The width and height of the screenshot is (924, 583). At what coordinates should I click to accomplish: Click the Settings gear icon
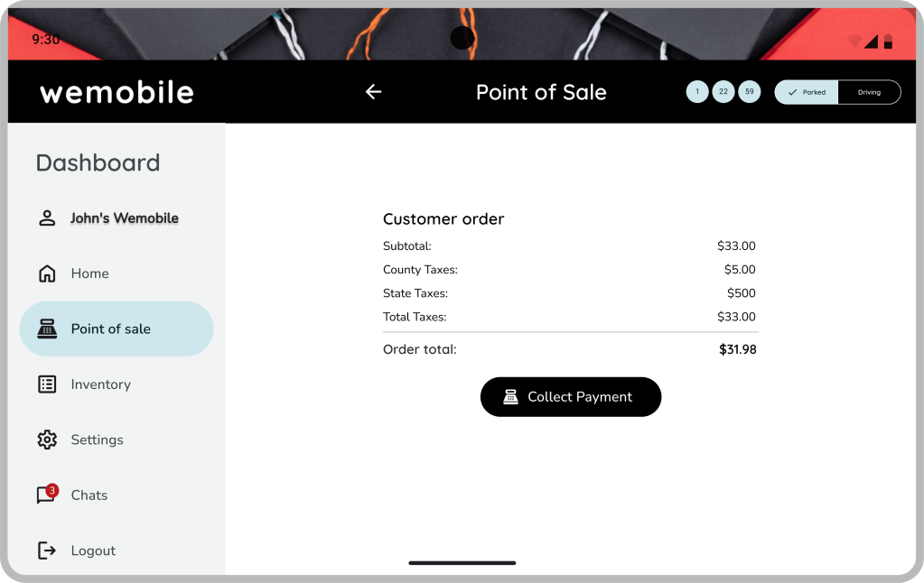(x=47, y=440)
